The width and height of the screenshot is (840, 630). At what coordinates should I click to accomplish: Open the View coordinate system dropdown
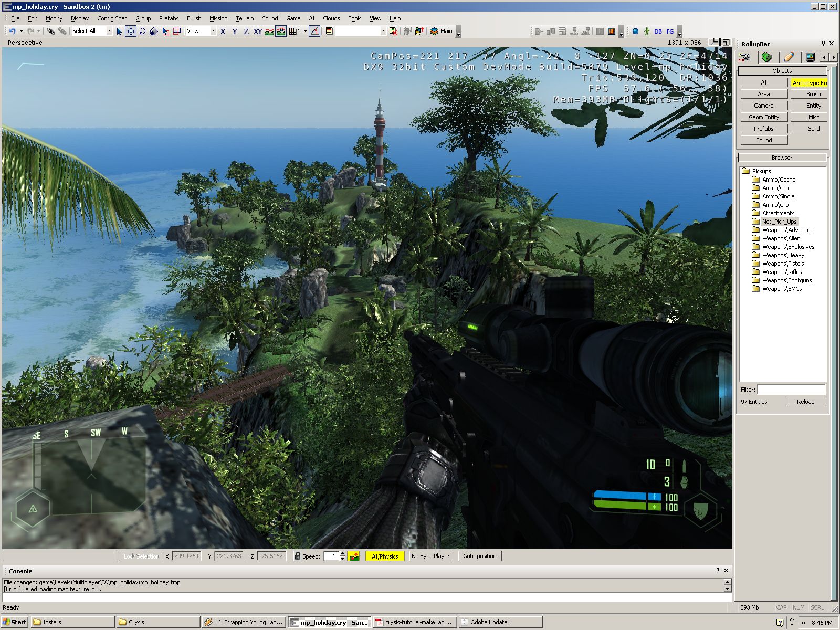(213, 31)
